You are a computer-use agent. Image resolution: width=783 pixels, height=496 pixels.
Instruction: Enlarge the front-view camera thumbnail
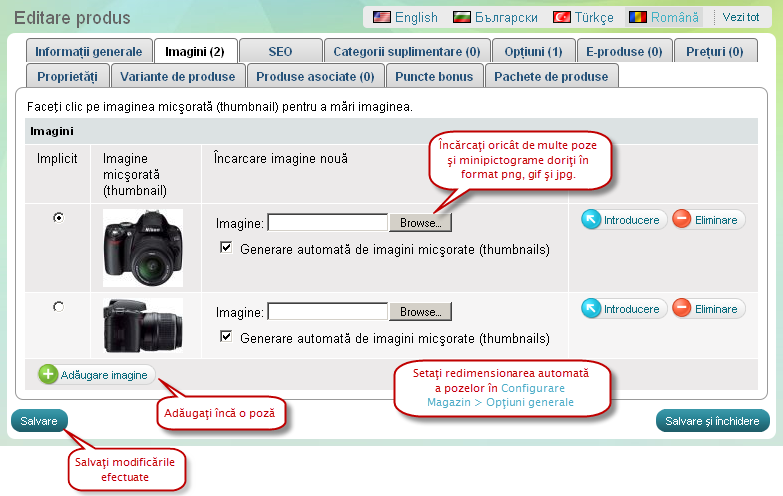coord(143,247)
